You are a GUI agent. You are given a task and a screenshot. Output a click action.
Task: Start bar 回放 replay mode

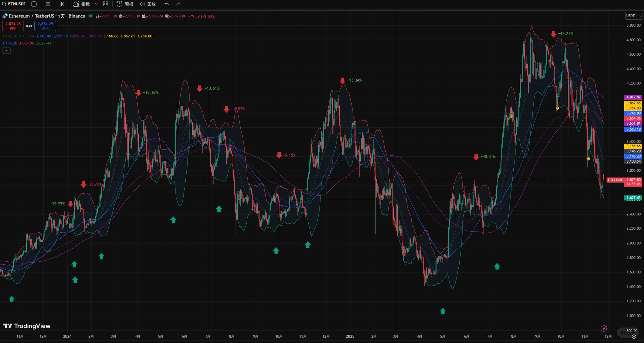pyautogui.click(x=148, y=4)
